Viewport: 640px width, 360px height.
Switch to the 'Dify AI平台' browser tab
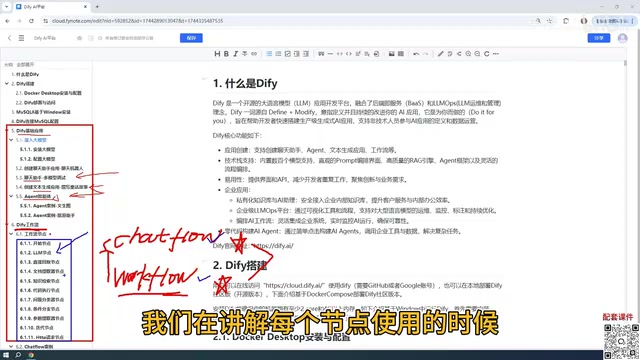click(x=51, y=7)
